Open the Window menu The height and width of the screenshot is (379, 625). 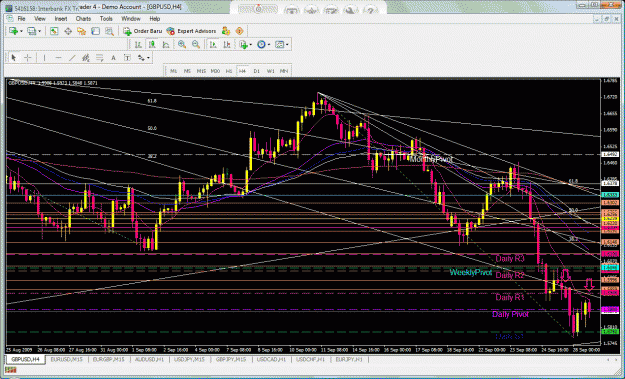(131, 19)
